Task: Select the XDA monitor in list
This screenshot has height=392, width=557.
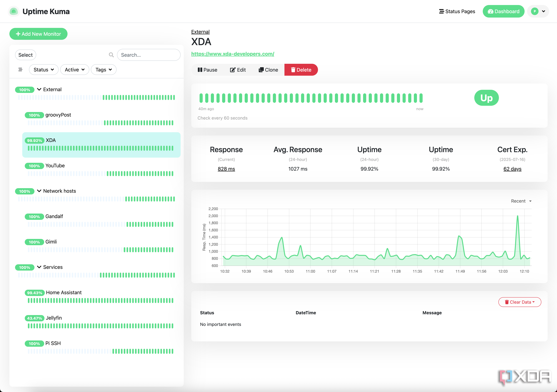Action: (x=101, y=145)
